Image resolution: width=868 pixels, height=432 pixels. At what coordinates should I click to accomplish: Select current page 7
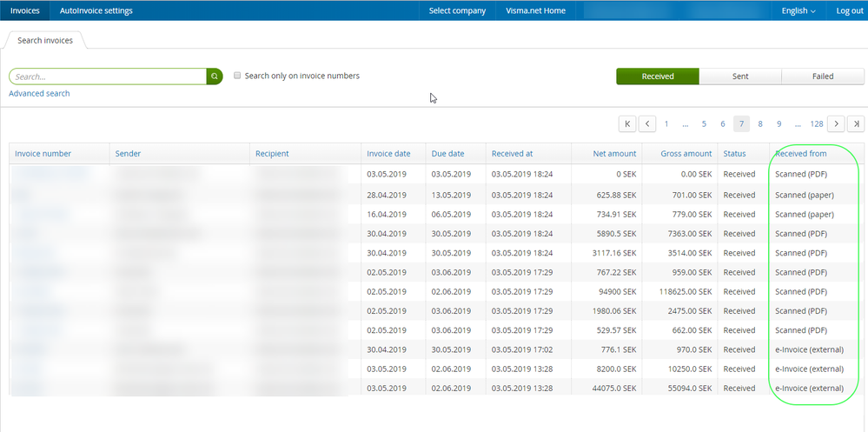tap(742, 124)
